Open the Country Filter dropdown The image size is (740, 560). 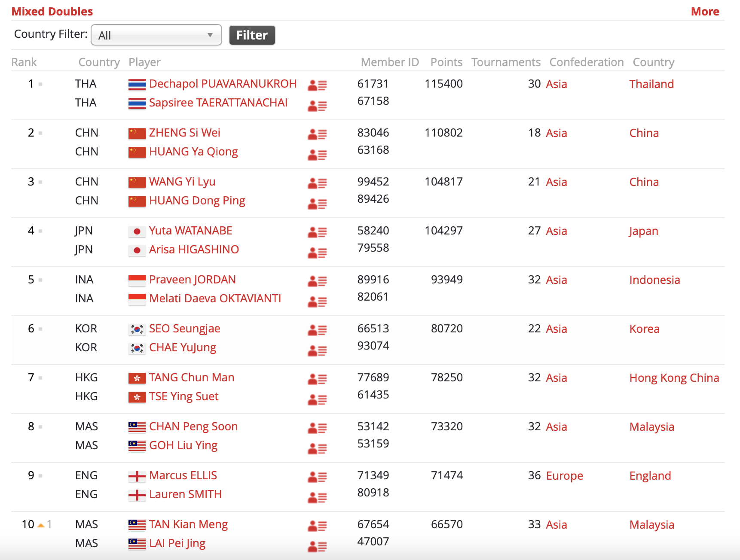point(156,35)
